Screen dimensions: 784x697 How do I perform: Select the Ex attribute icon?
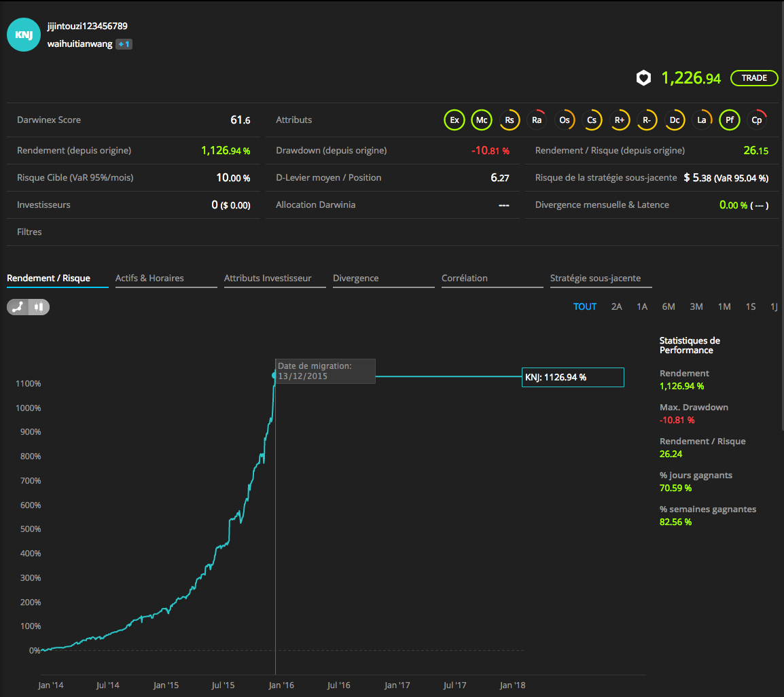(455, 120)
